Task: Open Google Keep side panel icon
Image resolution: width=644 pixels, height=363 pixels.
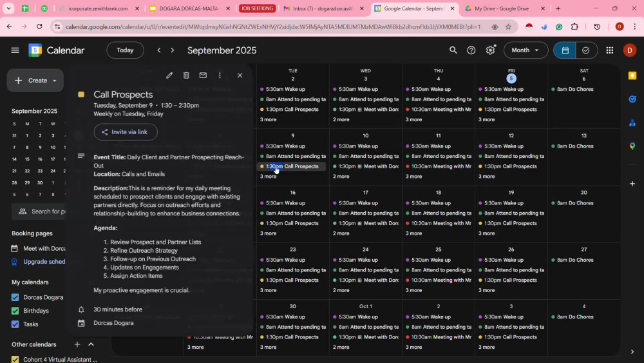Action: click(x=632, y=75)
